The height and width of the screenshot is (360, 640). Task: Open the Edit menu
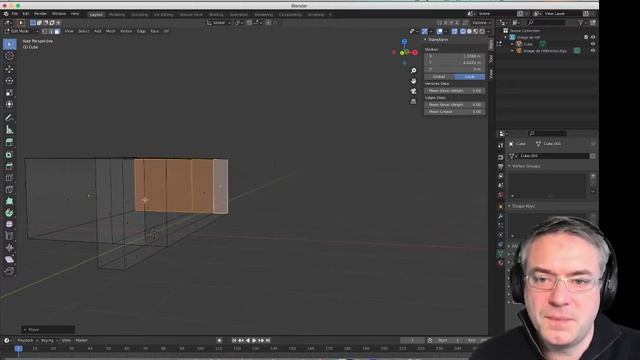click(x=26, y=14)
